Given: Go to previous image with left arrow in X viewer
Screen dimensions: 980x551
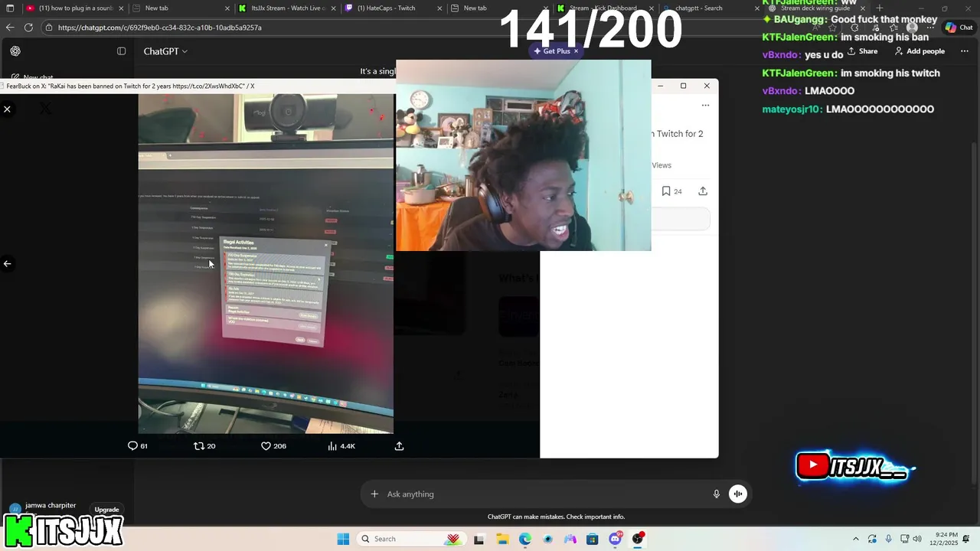Looking at the screenshot, I should pos(7,263).
